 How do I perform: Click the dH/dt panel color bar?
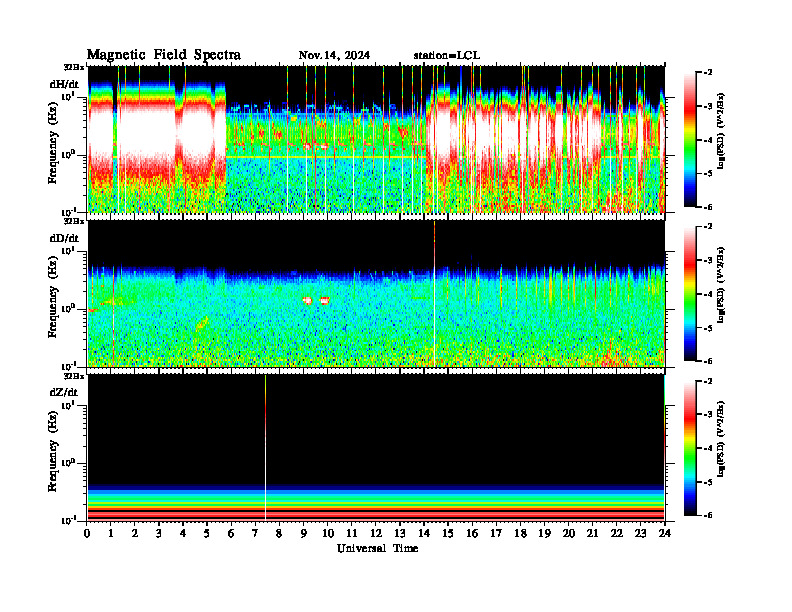coord(690,140)
